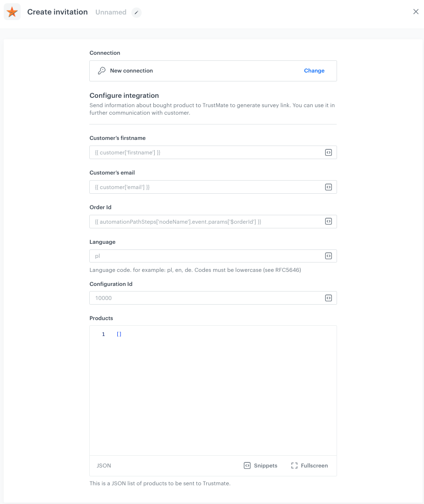Click the JSON format label
Screen dimensions: 424x504
[x=103, y=465]
